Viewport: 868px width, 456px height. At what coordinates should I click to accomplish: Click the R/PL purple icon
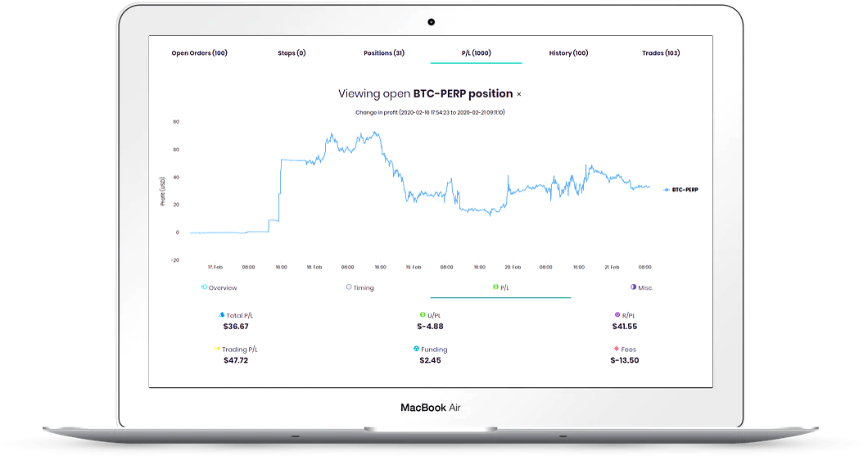[617, 314]
